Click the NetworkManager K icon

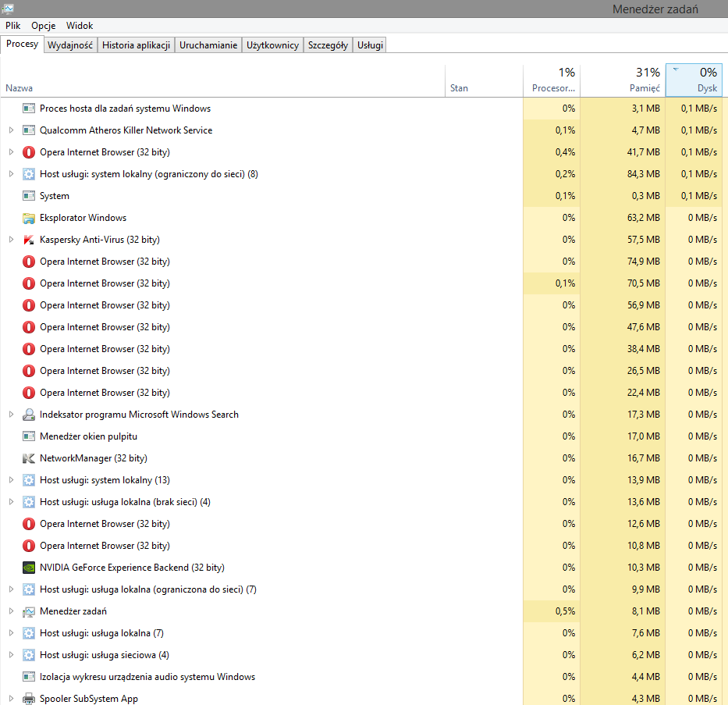click(x=29, y=458)
